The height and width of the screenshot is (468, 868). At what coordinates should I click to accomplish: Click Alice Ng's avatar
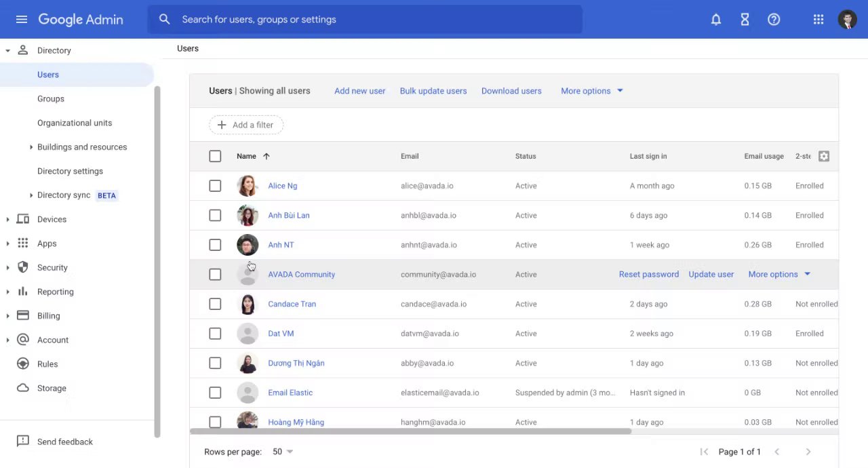[248, 186]
